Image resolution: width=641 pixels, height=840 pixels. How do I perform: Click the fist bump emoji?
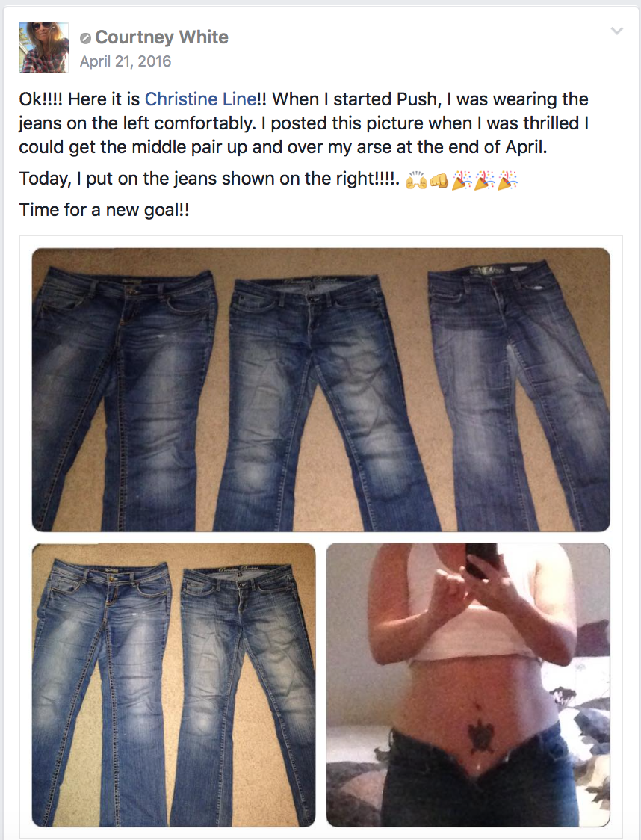(x=439, y=181)
